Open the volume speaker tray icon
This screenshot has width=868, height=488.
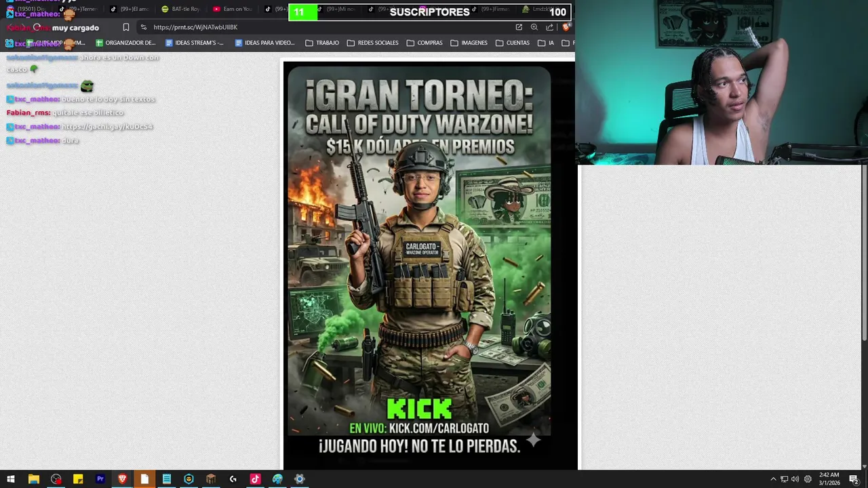point(795,479)
